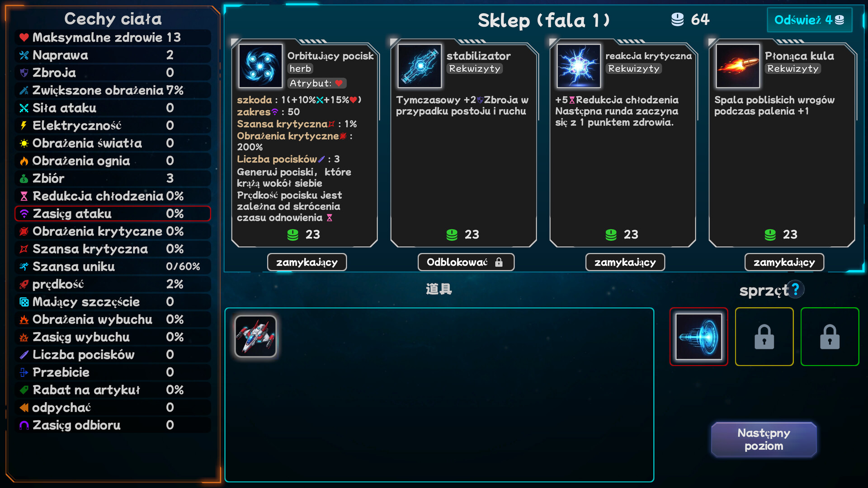Unlock stabilizator with Odblokować button
The image size is (868, 488).
[466, 262]
